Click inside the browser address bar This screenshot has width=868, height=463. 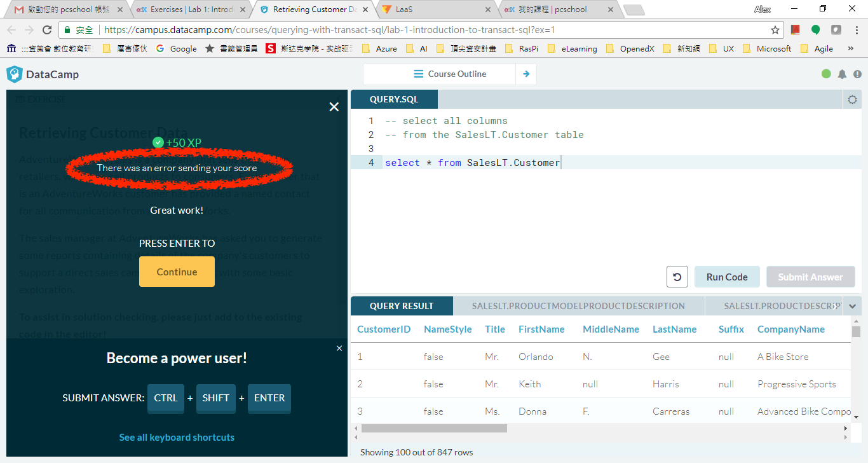(381, 29)
